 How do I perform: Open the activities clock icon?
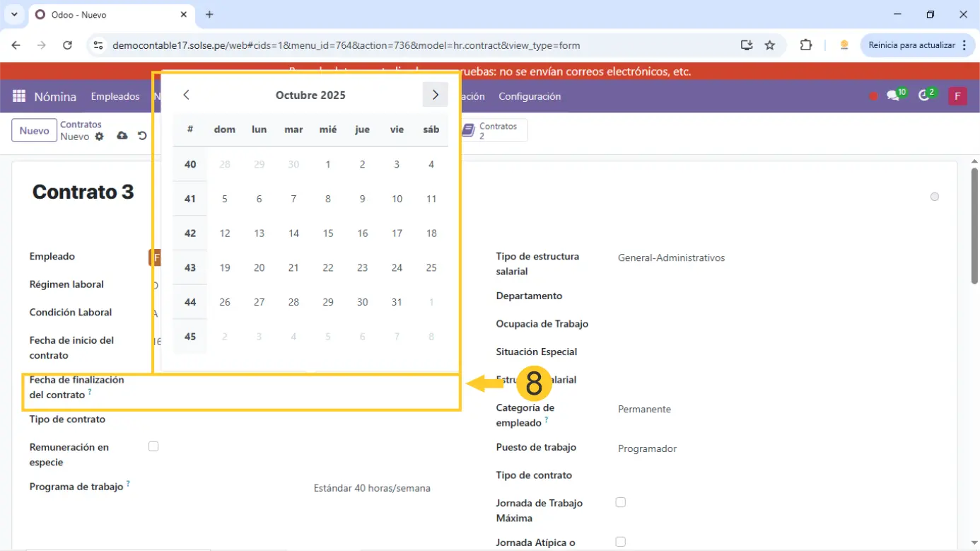tap(924, 96)
